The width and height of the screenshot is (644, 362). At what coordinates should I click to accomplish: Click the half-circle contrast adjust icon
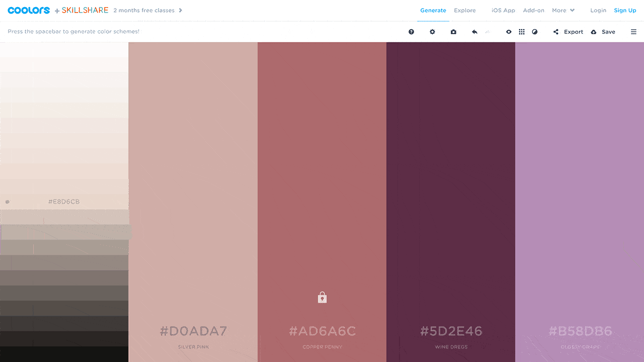[x=535, y=32]
